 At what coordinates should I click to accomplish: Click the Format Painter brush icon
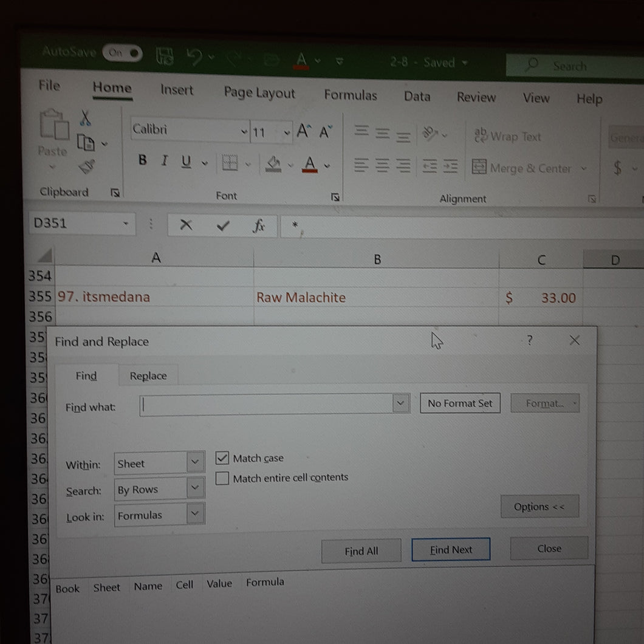tap(87, 166)
